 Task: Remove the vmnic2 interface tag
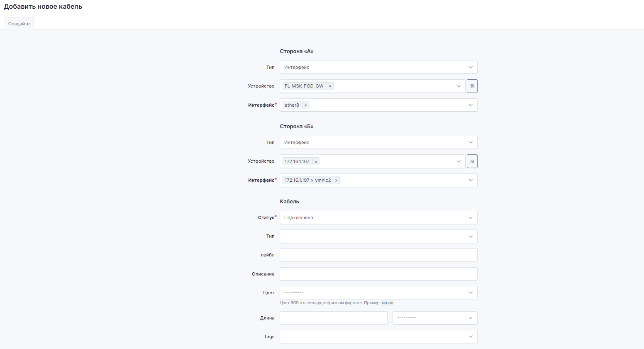coord(336,181)
